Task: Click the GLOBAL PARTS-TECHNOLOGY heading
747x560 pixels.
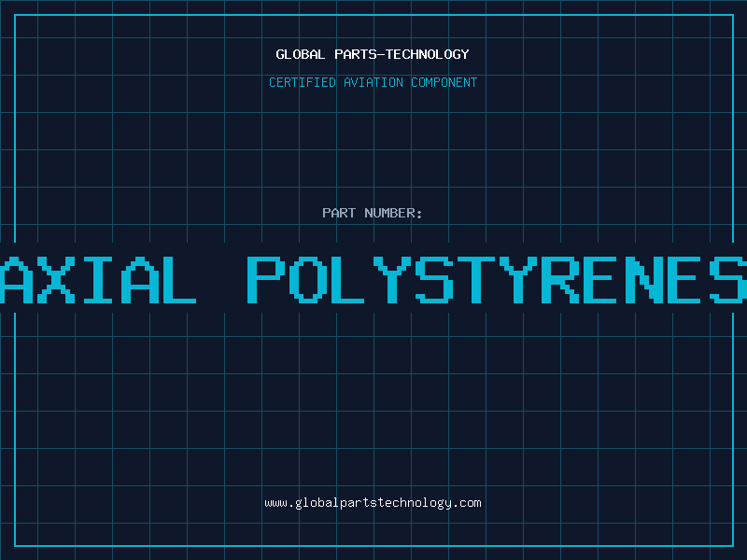Action: (373, 54)
